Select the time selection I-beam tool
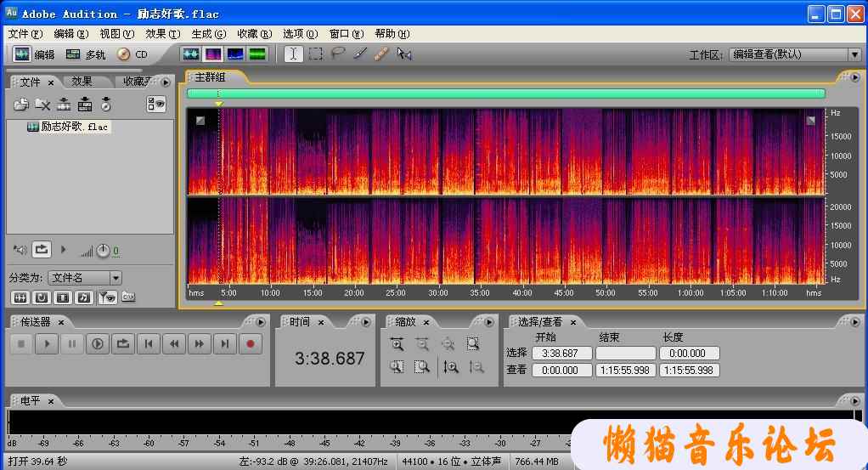 coord(293,54)
